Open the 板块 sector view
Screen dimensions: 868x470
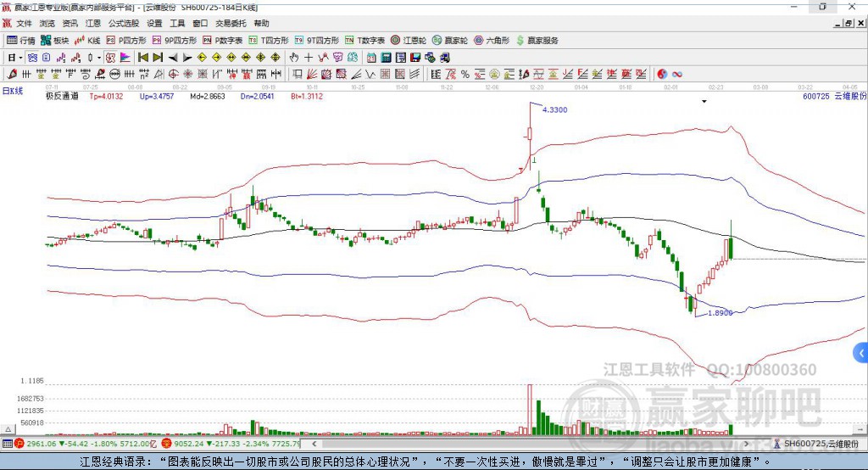point(54,41)
